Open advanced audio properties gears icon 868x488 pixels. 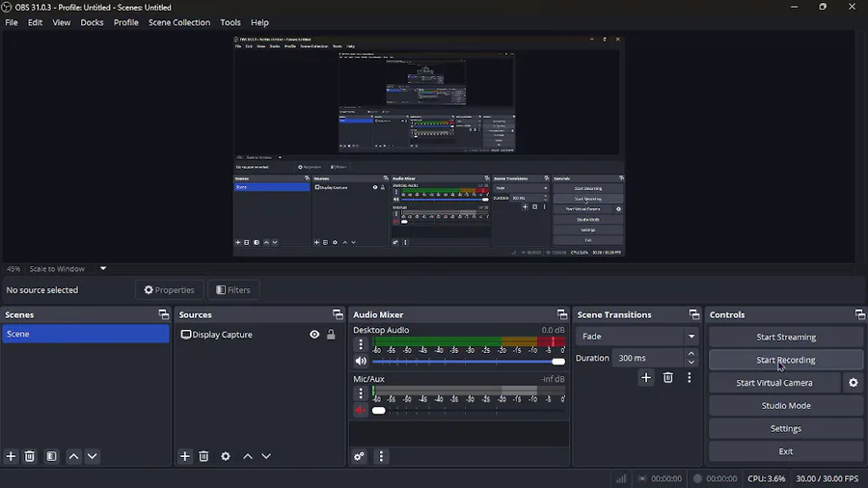360,456
